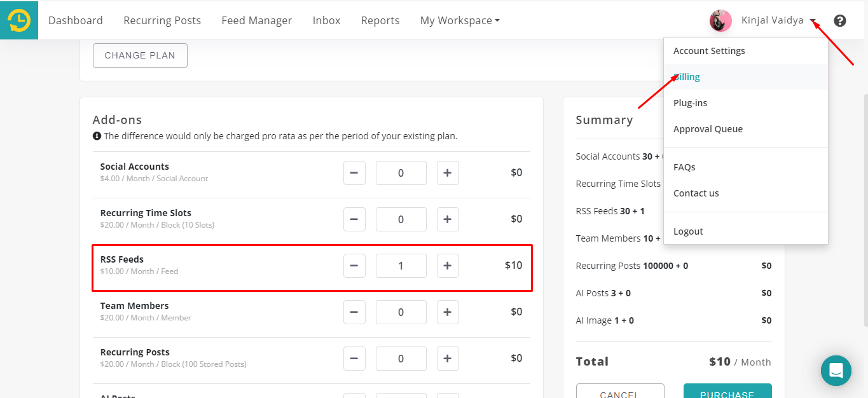
Task: Decrease RSS Feeds add-on quantity
Action: [x=354, y=266]
